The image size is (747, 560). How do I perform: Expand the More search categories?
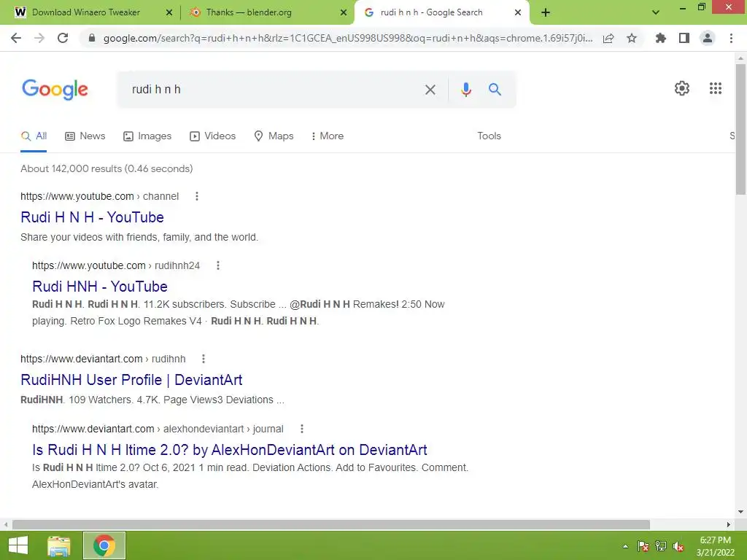(328, 136)
